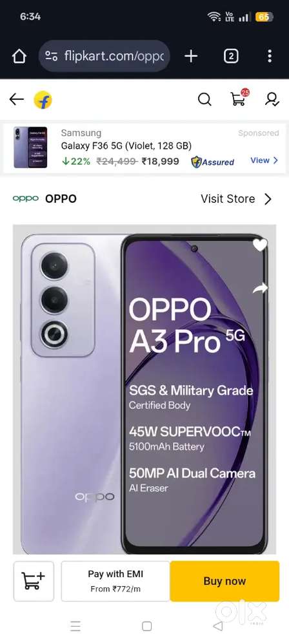Tap the Flipkart logo icon
The height and width of the screenshot is (644, 289).
click(x=43, y=100)
